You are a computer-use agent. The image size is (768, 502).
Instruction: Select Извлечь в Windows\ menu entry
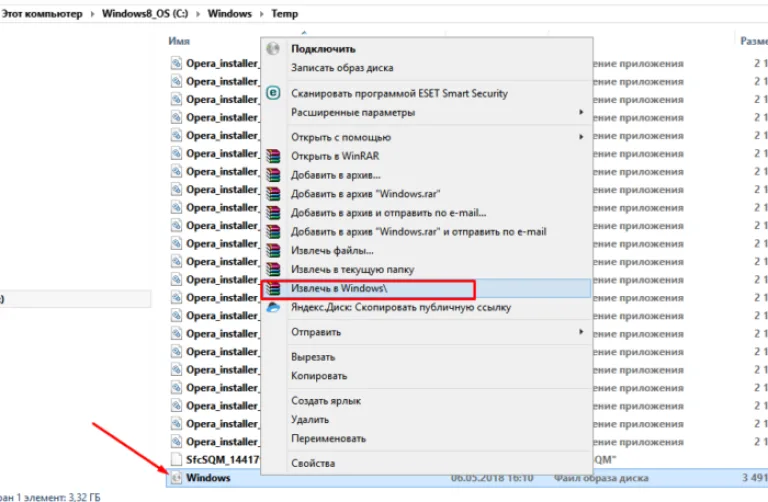[426, 288]
